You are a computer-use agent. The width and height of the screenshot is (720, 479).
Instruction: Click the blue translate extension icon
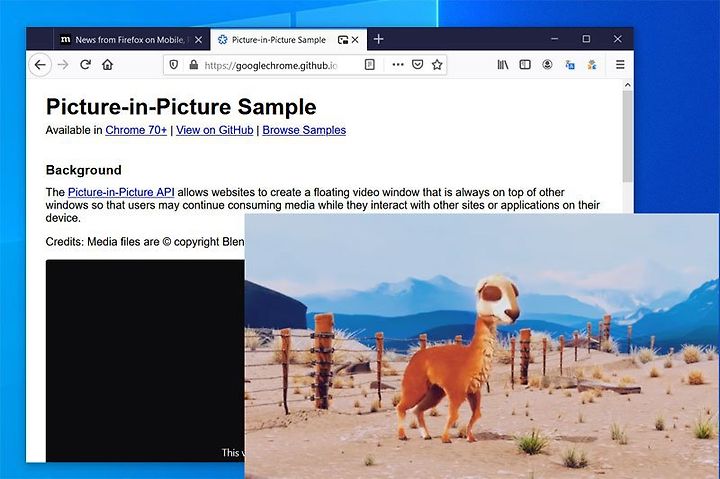[570, 65]
